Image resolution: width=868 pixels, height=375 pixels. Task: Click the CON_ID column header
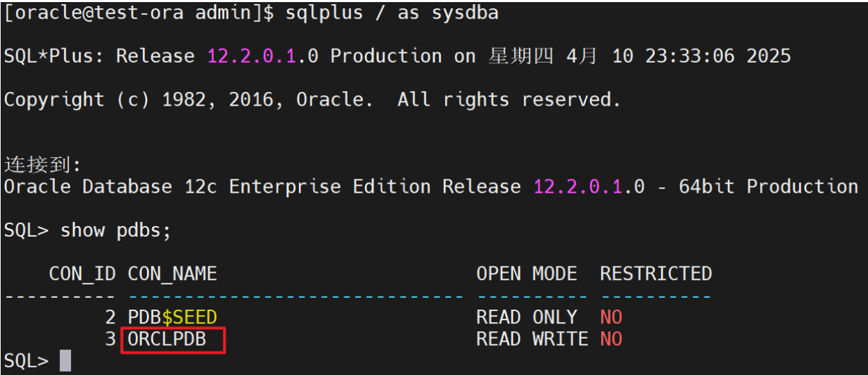pyautogui.click(x=82, y=274)
